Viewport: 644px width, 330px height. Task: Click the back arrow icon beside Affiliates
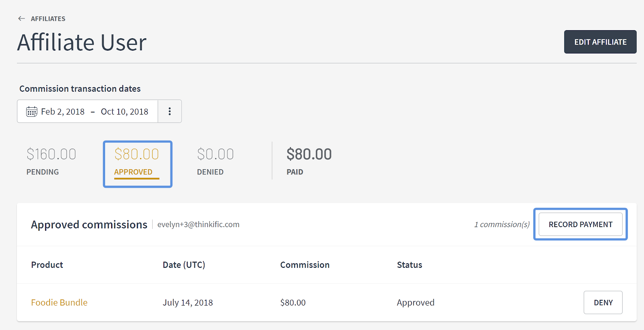[22, 18]
